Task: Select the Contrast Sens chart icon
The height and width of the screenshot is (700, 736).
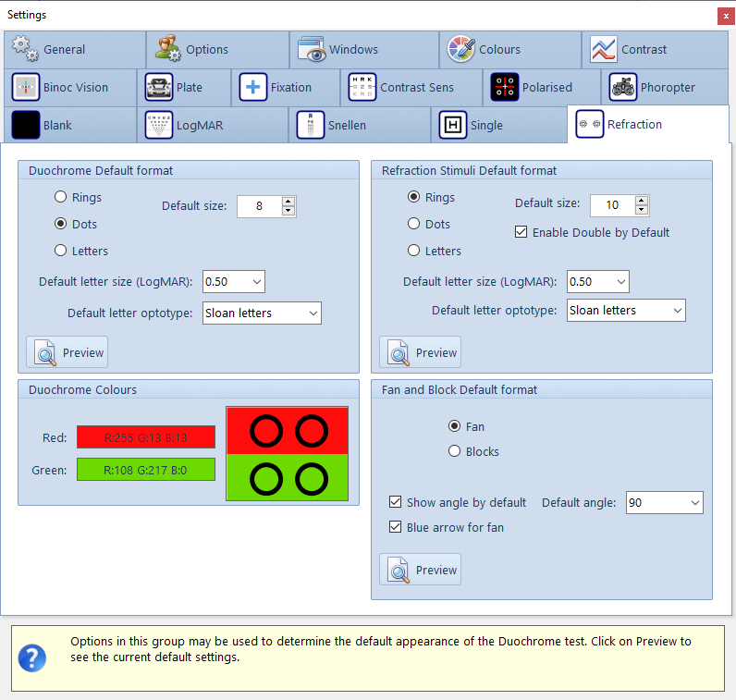Action: tap(362, 88)
